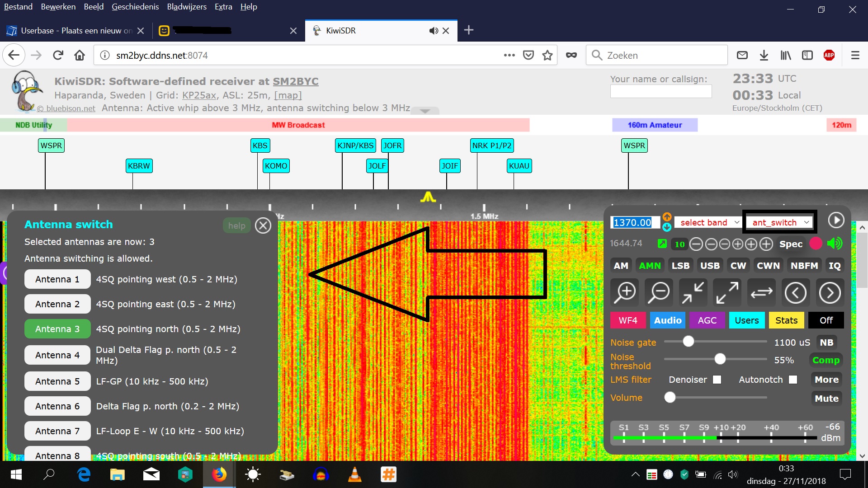Expand the top bar collapse arrow

click(425, 111)
